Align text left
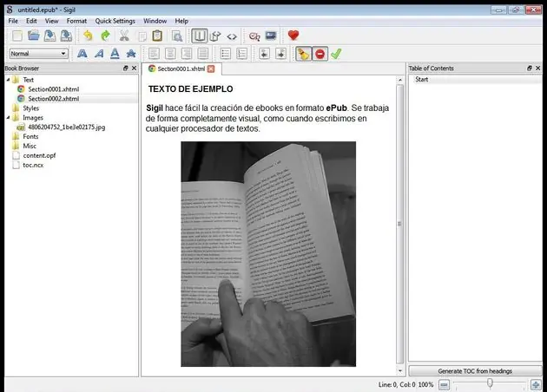This screenshot has height=392, width=547. pyautogui.click(x=154, y=54)
